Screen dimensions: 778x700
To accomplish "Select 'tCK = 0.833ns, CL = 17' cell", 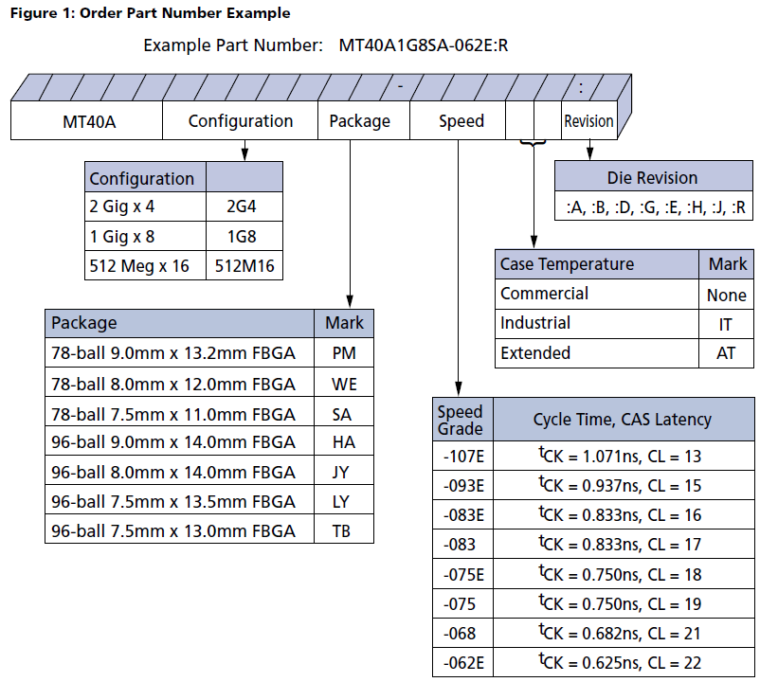I will [x=624, y=545].
